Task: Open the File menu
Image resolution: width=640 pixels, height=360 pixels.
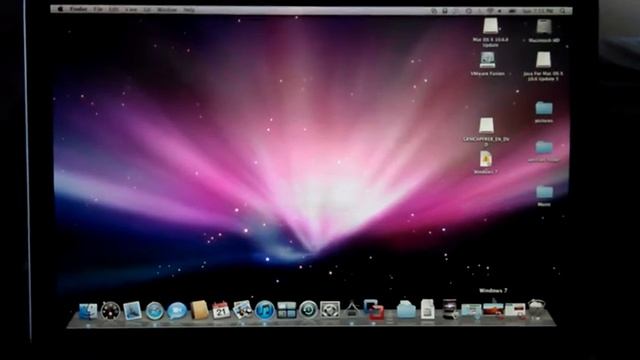Action: click(98, 9)
